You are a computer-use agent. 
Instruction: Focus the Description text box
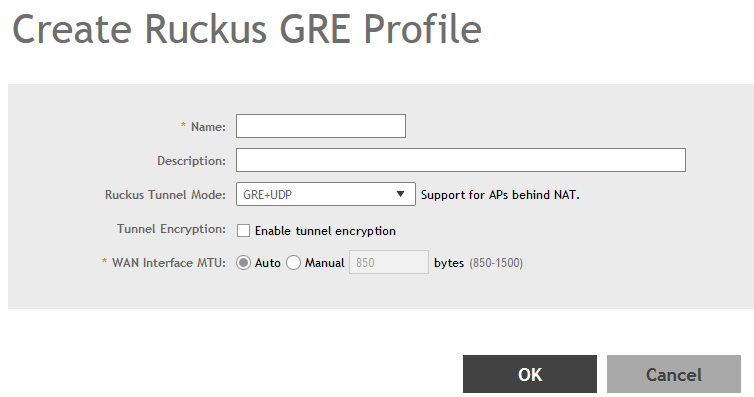(461, 160)
